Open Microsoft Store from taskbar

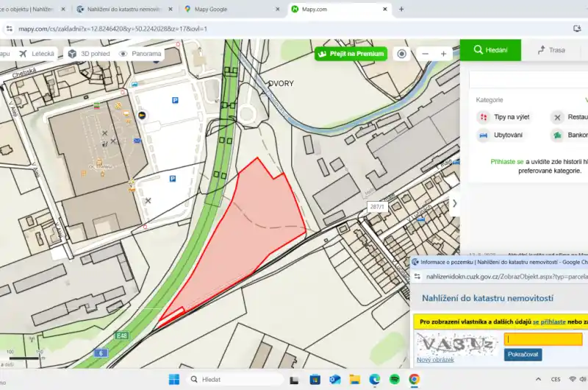pos(315,380)
